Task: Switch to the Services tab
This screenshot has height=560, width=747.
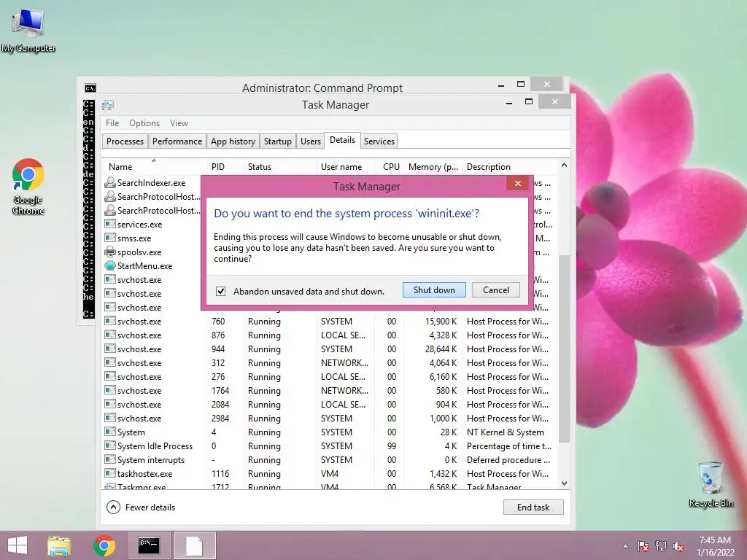Action: coord(379,141)
